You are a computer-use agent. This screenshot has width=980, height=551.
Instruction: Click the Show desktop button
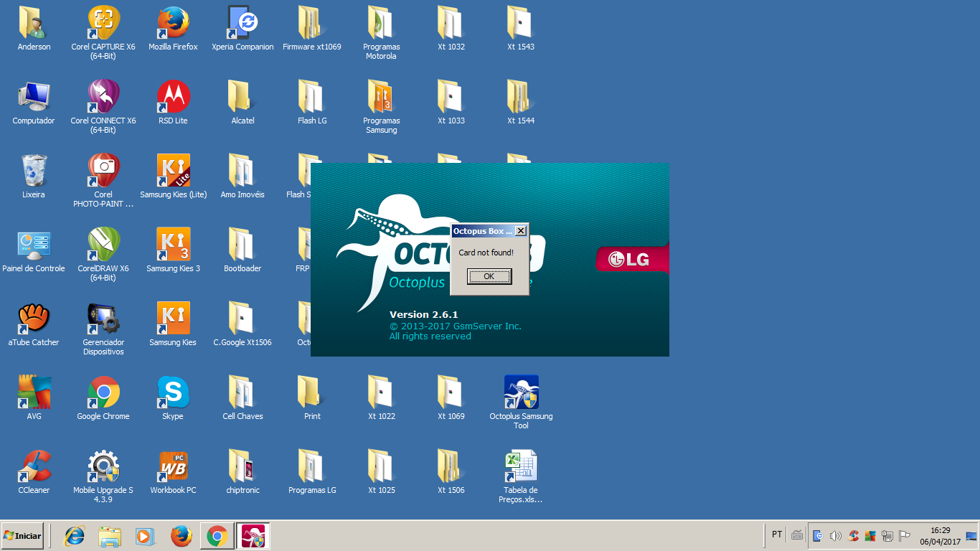971,536
